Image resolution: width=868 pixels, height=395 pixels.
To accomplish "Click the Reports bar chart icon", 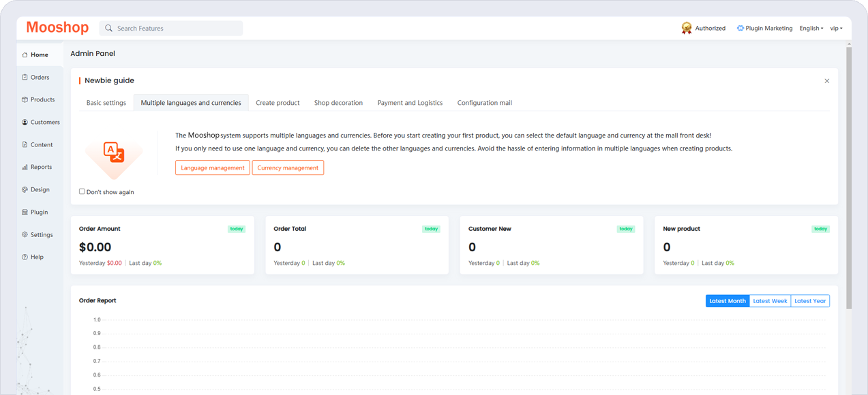I will pos(25,167).
